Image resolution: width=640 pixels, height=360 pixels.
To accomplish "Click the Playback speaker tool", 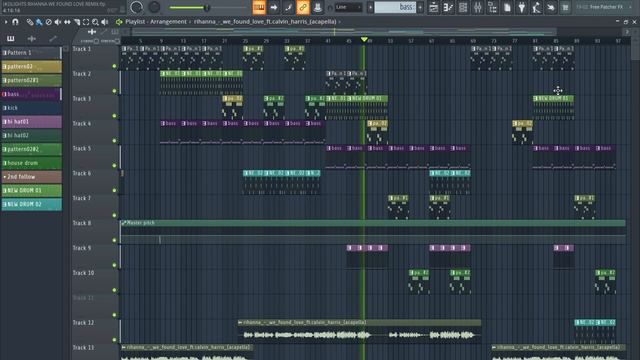I will tap(105, 22).
